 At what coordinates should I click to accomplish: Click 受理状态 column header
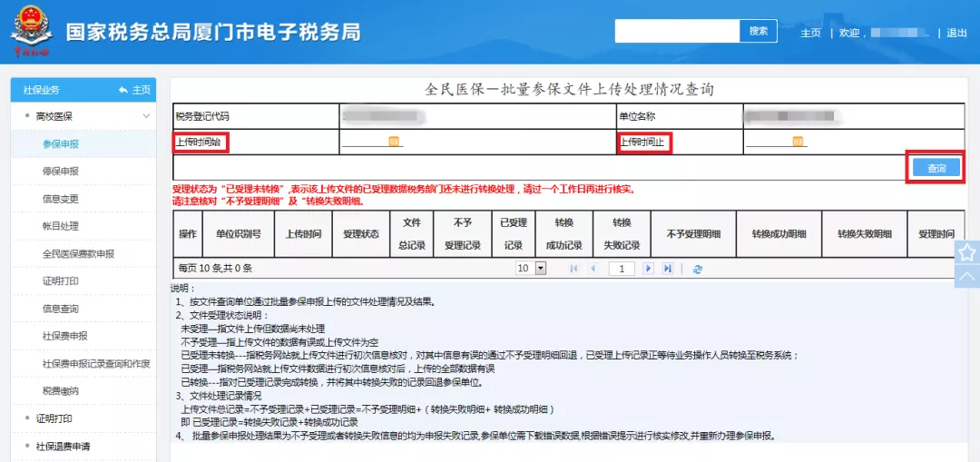tap(361, 234)
